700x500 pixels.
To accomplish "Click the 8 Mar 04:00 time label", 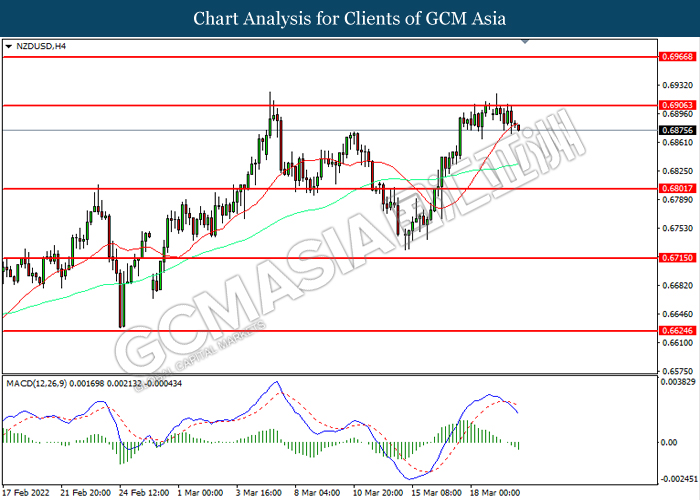I will (317, 493).
